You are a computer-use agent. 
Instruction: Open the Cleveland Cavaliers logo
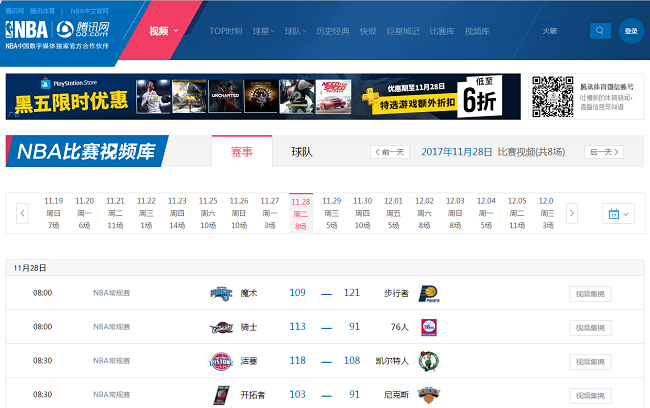[x=220, y=327]
